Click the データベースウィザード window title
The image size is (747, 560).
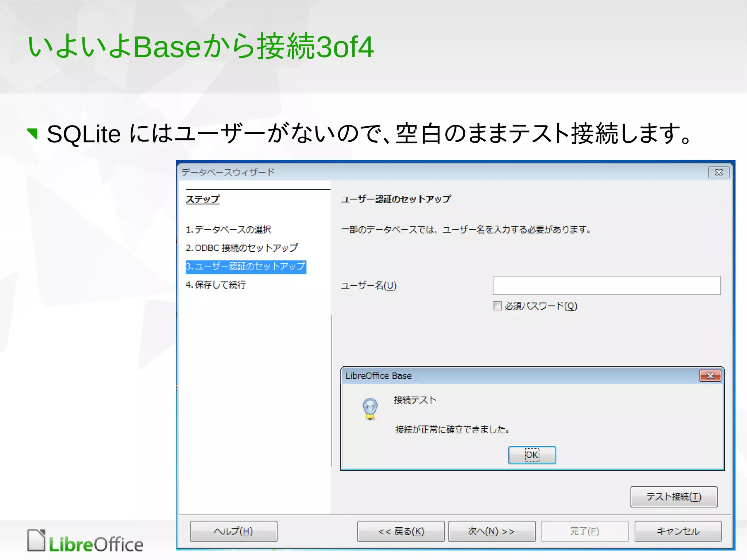(x=228, y=172)
